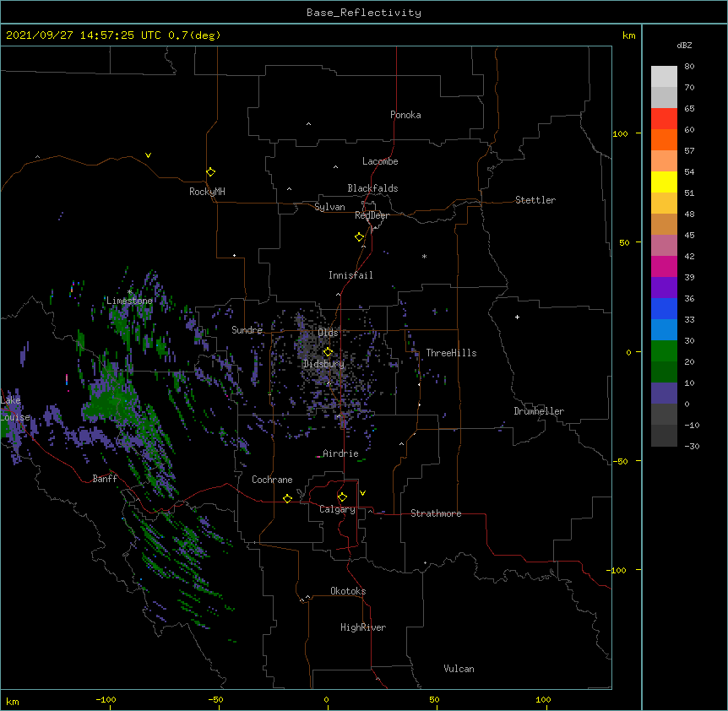Select the yellow V marker east of Calgary
The height and width of the screenshot is (711, 728).
click(x=362, y=493)
